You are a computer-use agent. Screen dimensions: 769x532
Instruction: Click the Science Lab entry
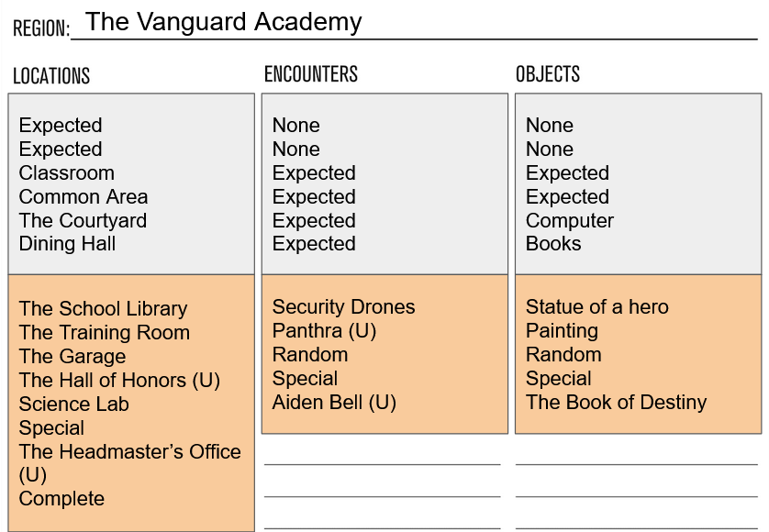(x=73, y=405)
